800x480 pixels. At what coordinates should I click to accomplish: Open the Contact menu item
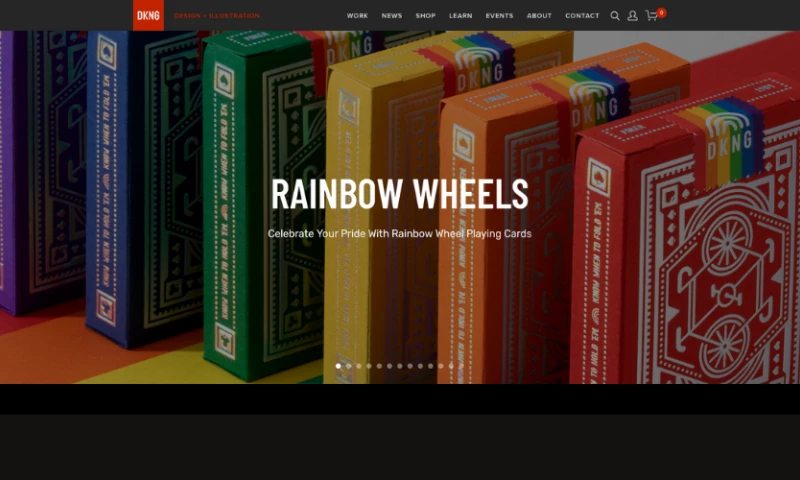point(582,16)
